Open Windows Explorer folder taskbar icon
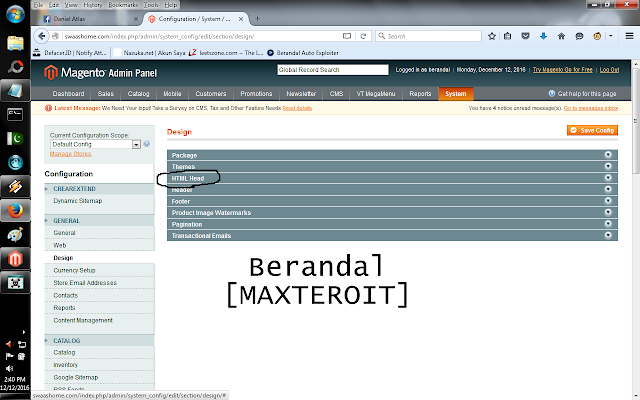The width and height of the screenshot is (640, 400). click(x=15, y=43)
